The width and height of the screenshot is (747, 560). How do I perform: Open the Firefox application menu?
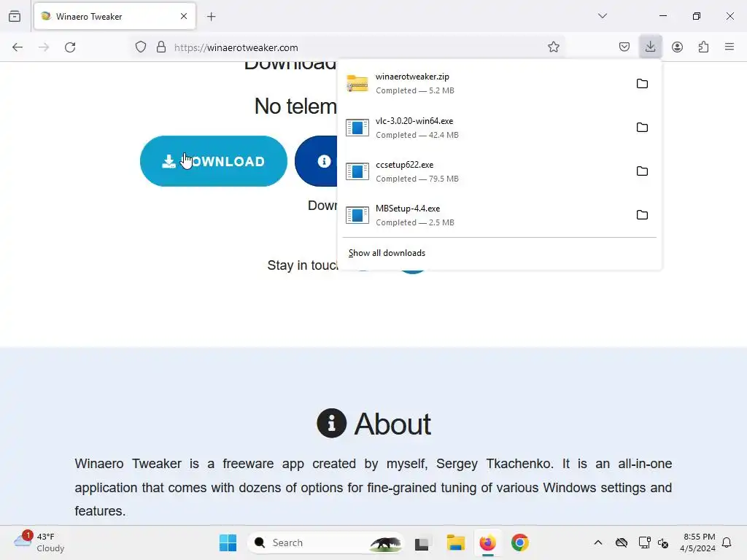point(729,47)
